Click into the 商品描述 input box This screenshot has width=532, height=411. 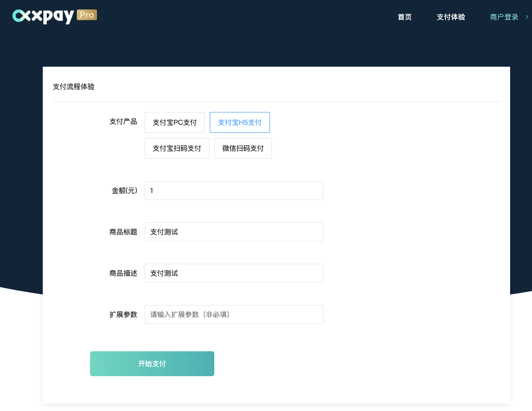pos(234,273)
